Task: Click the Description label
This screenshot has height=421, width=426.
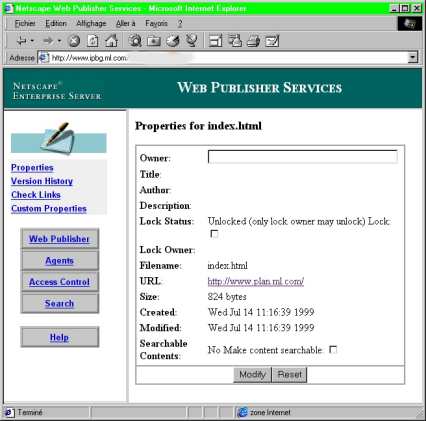Action: click(x=165, y=206)
